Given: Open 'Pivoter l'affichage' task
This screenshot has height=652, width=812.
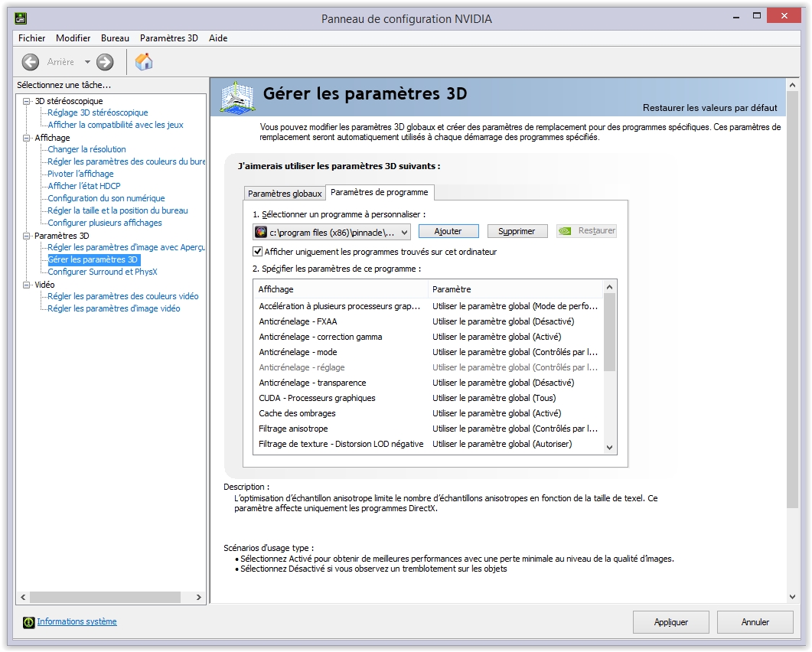Looking at the screenshot, I should tap(81, 174).
